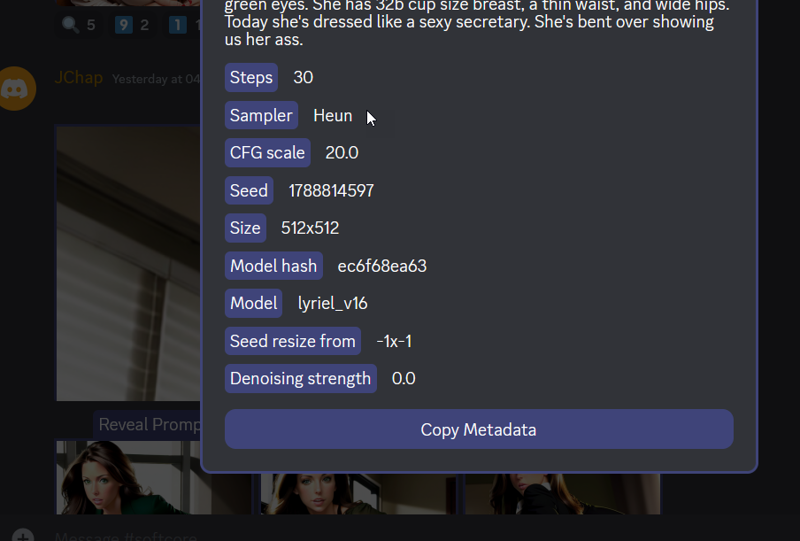Image resolution: width=800 pixels, height=541 pixels.
Task: Click the Model hash tag
Action: coord(273,265)
